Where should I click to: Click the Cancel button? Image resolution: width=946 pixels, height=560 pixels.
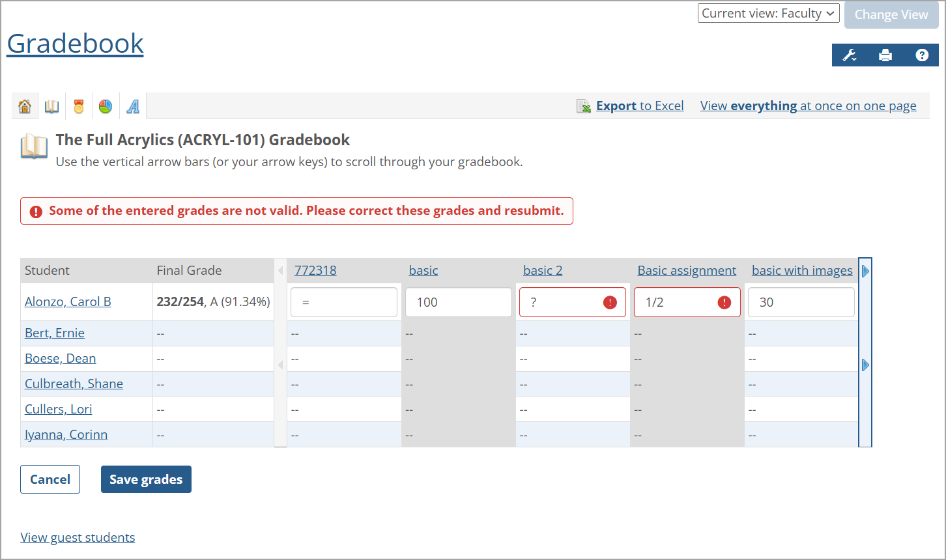[x=50, y=479]
